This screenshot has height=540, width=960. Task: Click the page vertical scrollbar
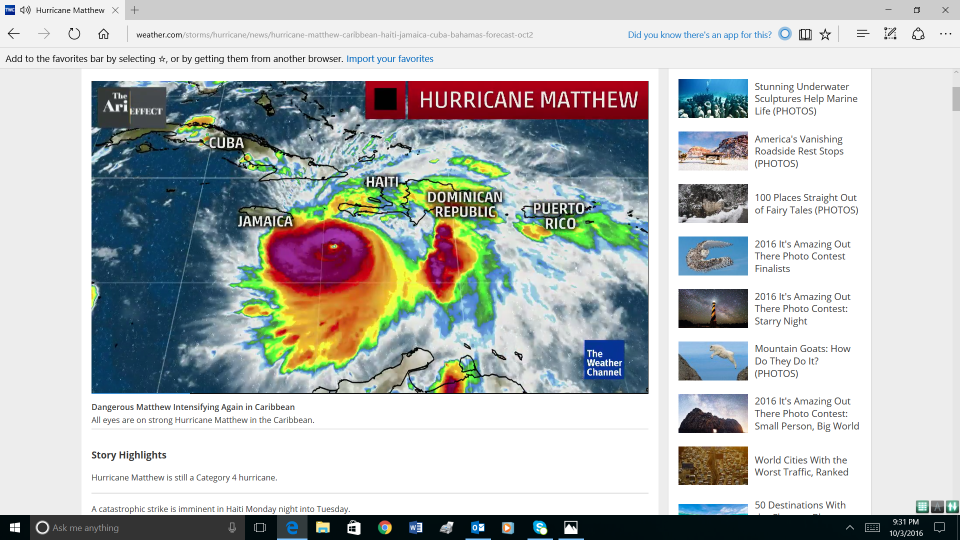tap(955, 300)
